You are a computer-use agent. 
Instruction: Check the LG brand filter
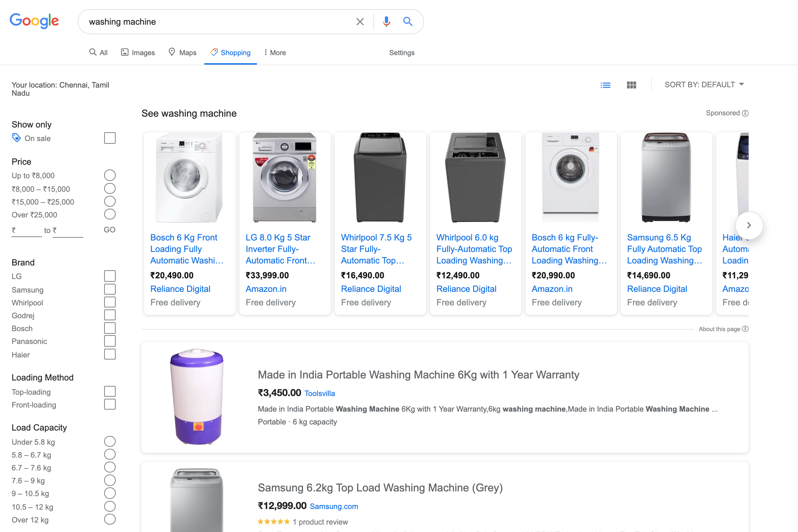coord(110,276)
